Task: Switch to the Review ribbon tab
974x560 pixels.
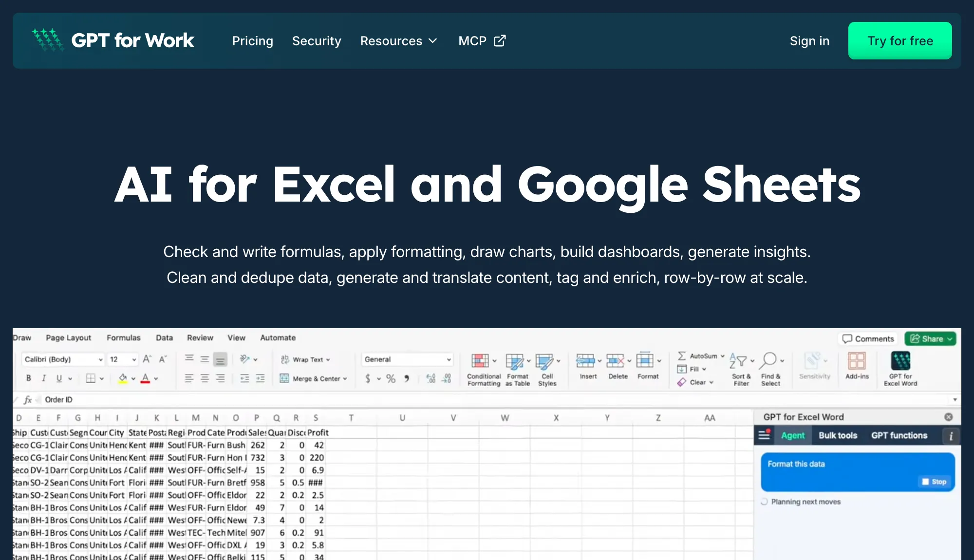Action: click(x=200, y=337)
